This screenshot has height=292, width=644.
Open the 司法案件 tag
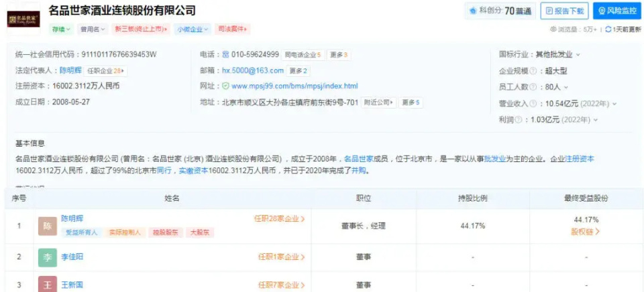(233, 29)
